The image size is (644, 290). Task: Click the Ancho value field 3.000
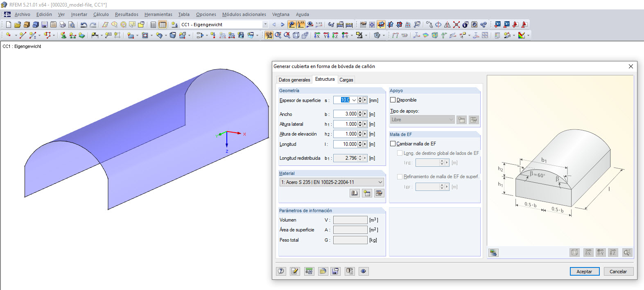point(345,114)
